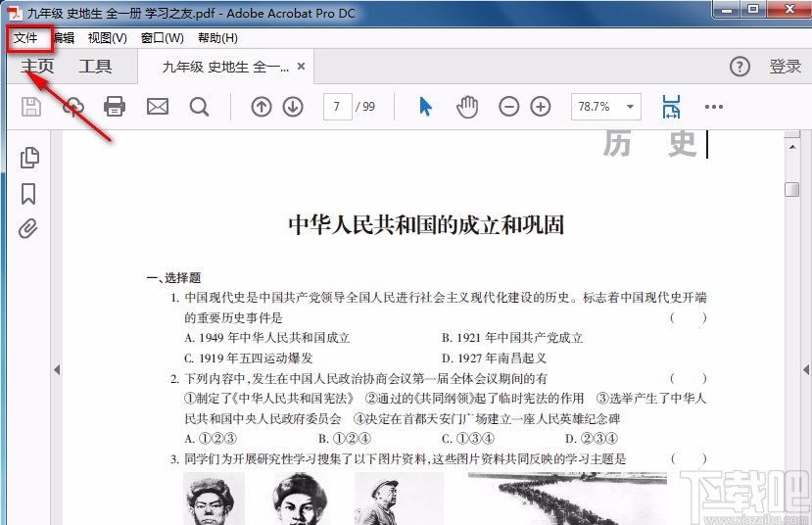Click the Adobe Acrobat title bar icon
The image size is (812, 525).
[x=15, y=13]
